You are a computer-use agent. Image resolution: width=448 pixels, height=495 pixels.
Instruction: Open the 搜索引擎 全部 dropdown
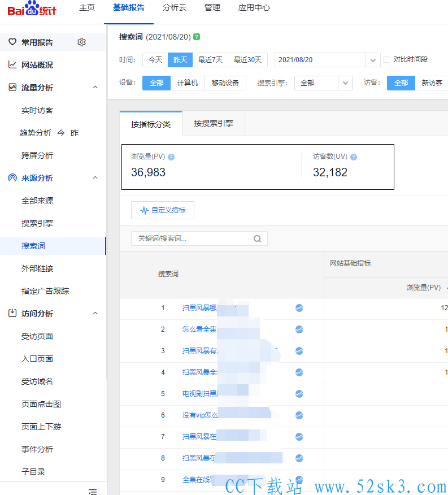coord(323,83)
